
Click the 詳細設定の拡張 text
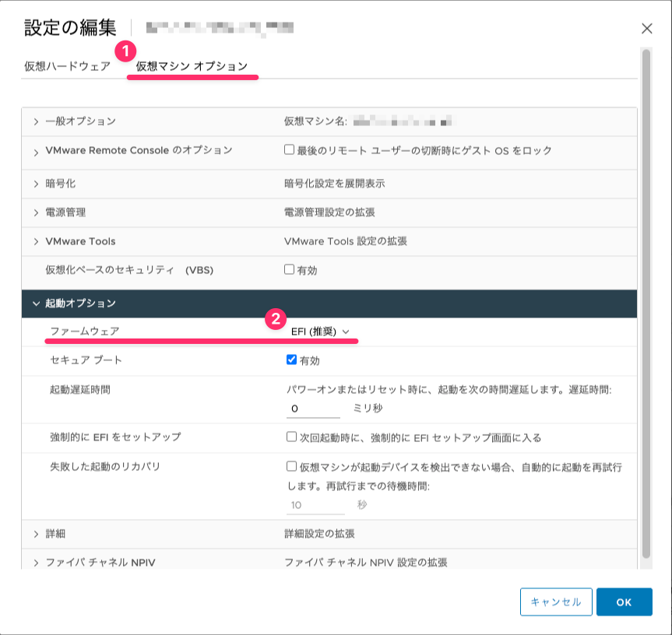[319, 534]
